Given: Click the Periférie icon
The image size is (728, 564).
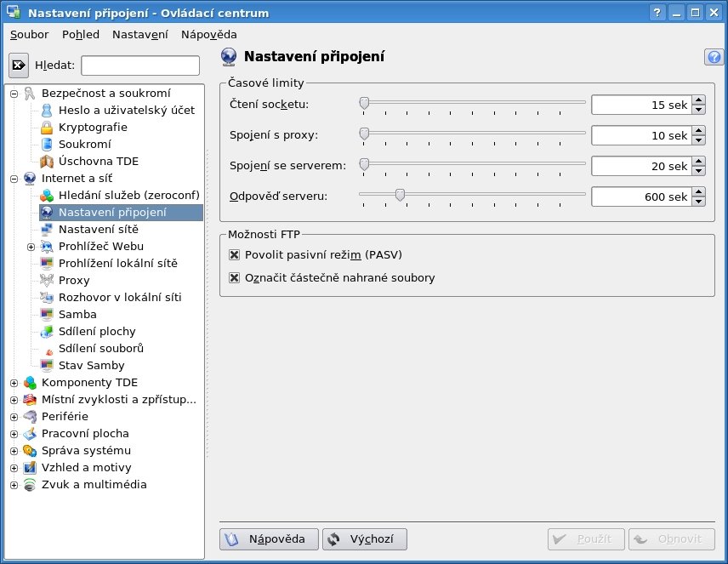Looking at the screenshot, I should point(30,417).
